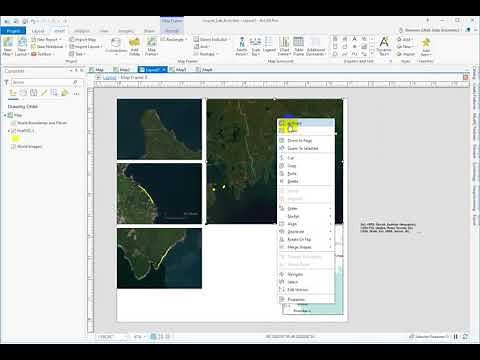Switch to the Analysis ribbon tab
480x360 pixels.
point(82,31)
